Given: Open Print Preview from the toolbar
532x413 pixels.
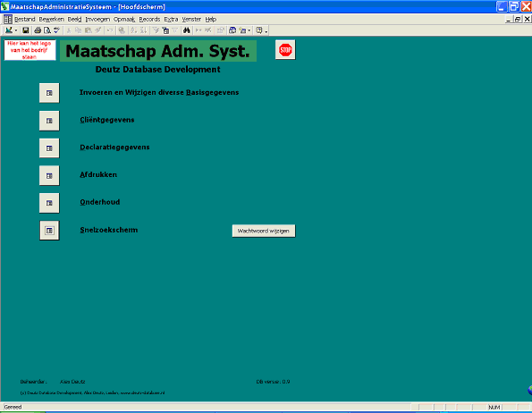Looking at the screenshot, I should pos(47,30).
